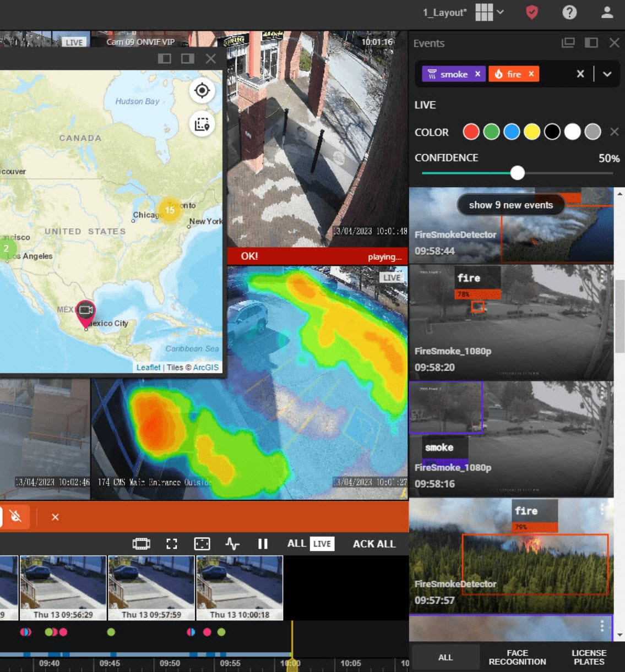
Task: Remove the smoke filter tag
Action: click(477, 74)
